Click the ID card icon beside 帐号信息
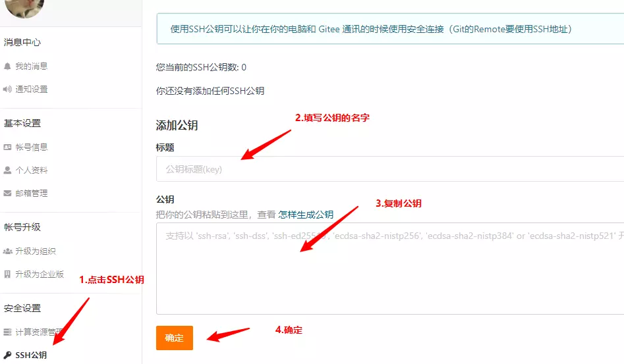The width and height of the screenshot is (624, 364). click(x=7, y=147)
